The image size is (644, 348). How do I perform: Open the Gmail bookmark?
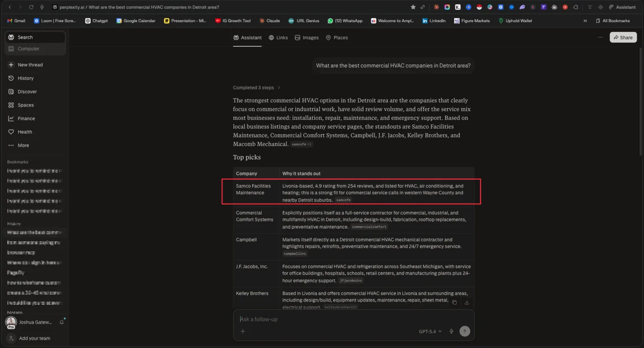pyautogui.click(x=16, y=21)
